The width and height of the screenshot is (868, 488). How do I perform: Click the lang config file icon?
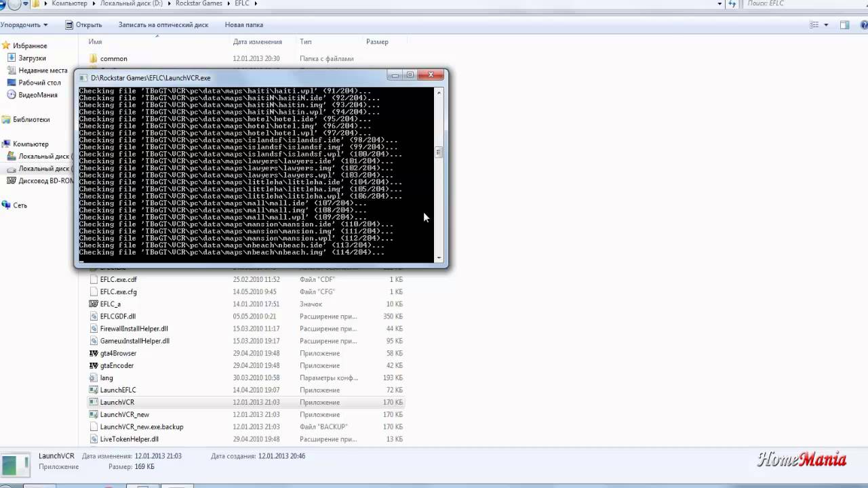94,378
